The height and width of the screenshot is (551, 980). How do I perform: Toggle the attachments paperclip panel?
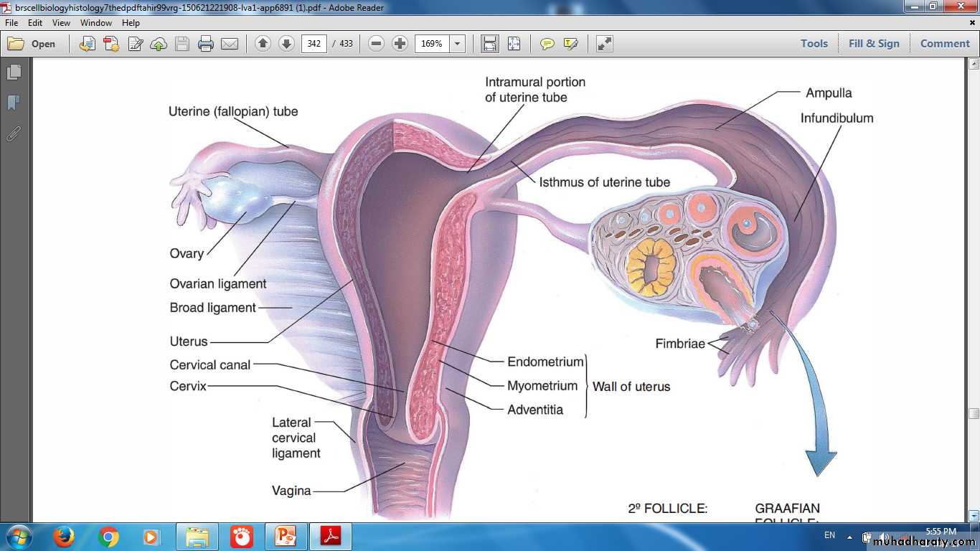pyautogui.click(x=14, y=133)
